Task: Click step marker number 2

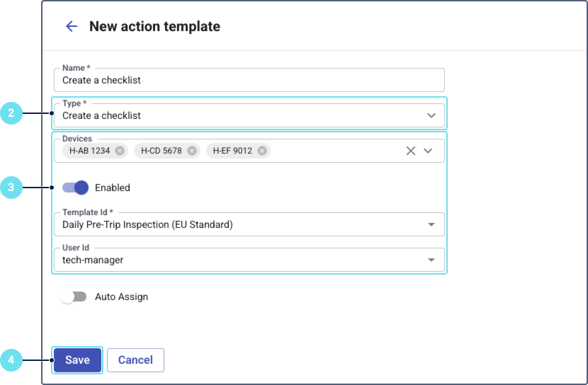Action: point(11,113)
